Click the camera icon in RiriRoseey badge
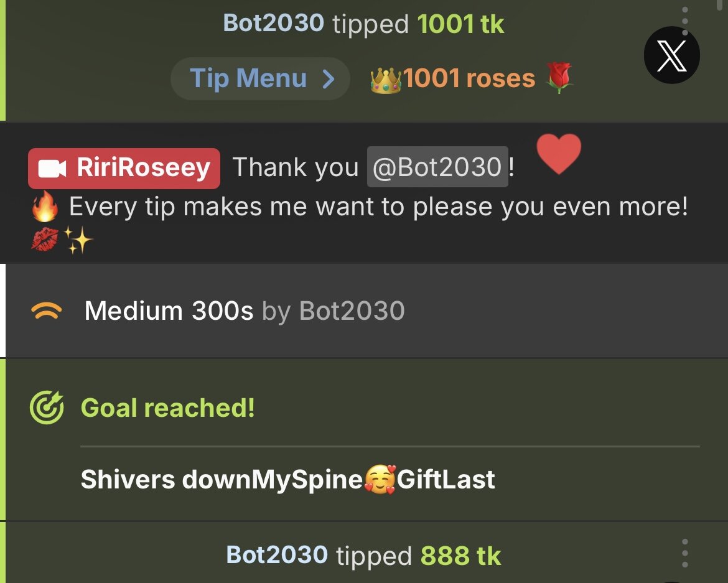Viewport: 728px width, 583px height. pos(52,169)
